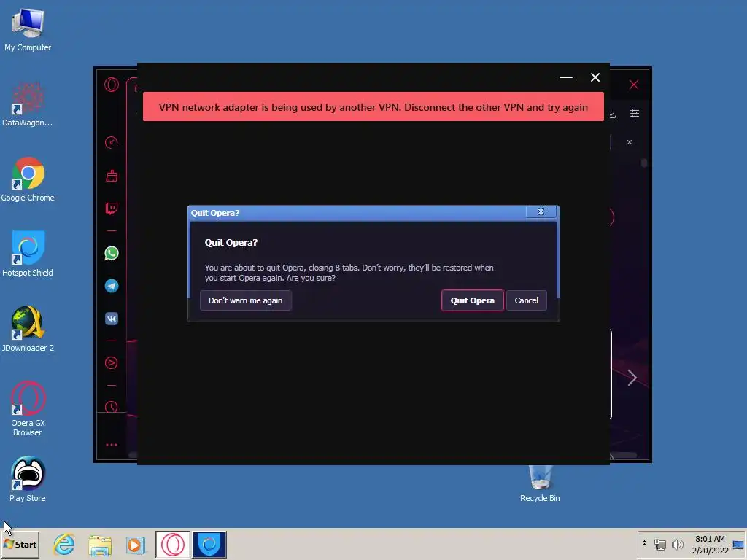Screen dimensions: 747x560
Task: Open Easy Setup sliders icon in Opera
Action: tap(635, 113)
